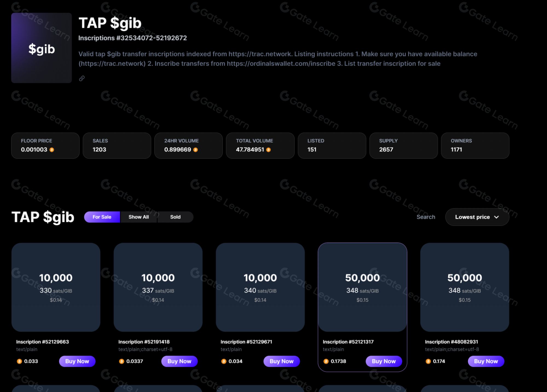Open Inscription #52191418 title link
The image size is (547, 392).
[144, 342]
